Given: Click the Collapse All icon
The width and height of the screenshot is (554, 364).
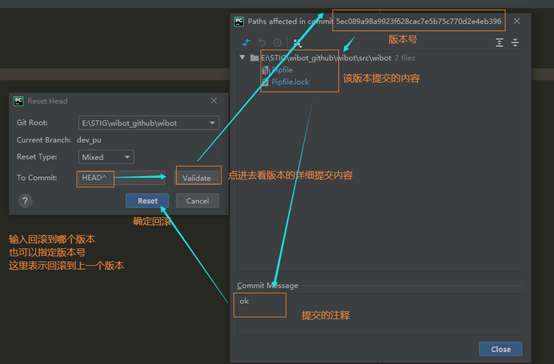Looking at the screenshot, I should pos(515,43).
